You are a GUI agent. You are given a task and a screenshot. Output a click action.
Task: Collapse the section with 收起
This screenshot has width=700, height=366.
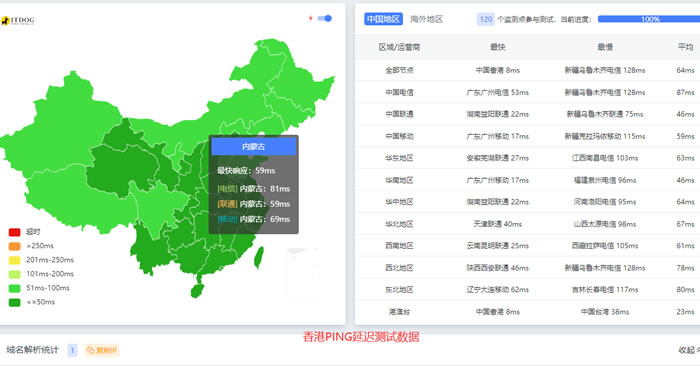pyautogui.click(x=689, y=350)
